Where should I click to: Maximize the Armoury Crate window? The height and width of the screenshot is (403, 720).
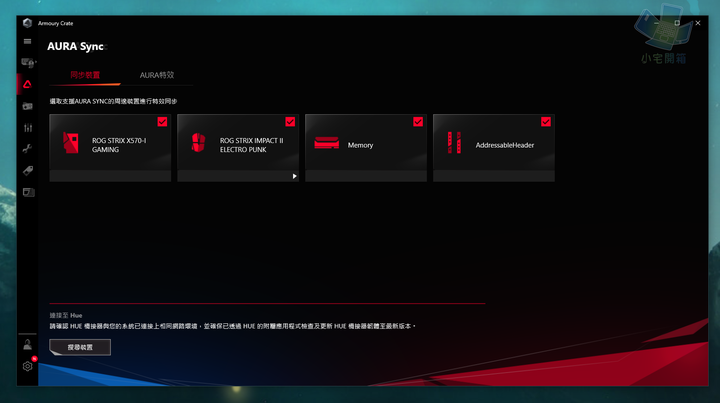pos(677,23)
